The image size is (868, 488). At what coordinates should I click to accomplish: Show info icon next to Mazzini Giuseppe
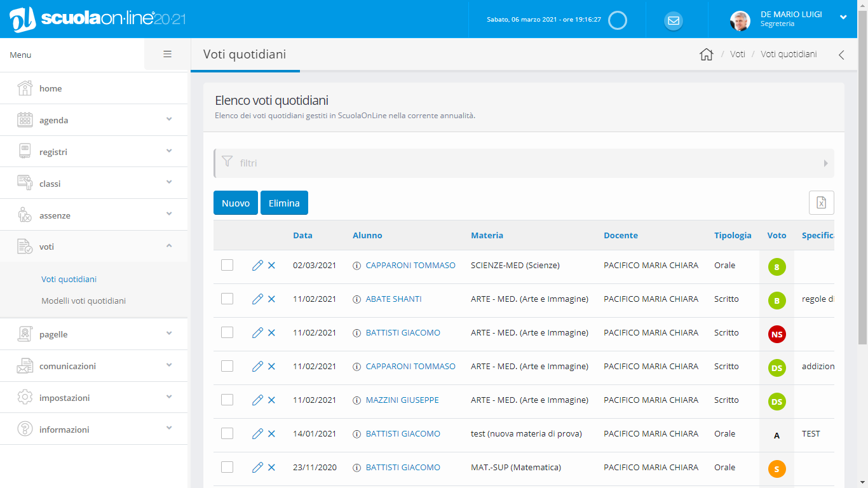[x=356, y=400]
